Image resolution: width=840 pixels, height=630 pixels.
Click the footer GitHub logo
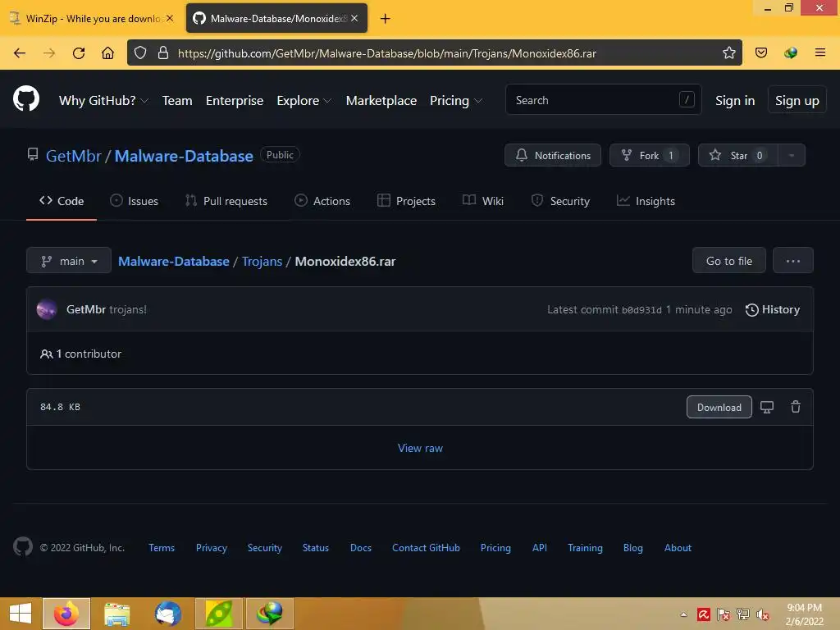(x=23, y=547)
